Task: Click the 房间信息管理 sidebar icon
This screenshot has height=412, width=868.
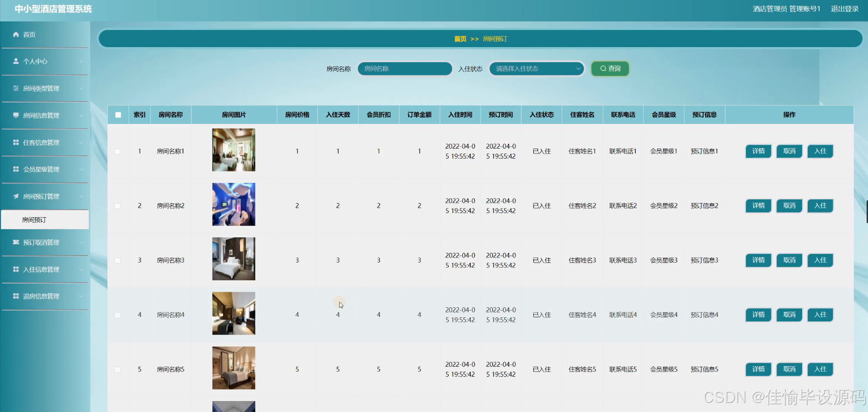Action: (x=16, y=115)
